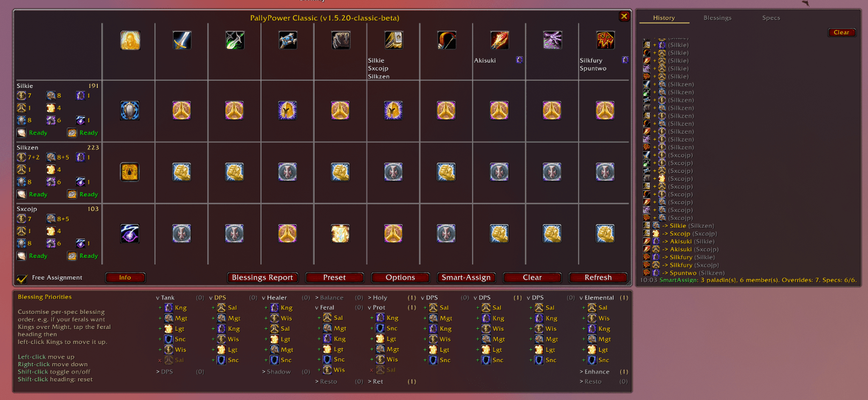Click Silkzen's aura icon in the first column
This screenshot has height=400, width=868.
pos(130,172)
